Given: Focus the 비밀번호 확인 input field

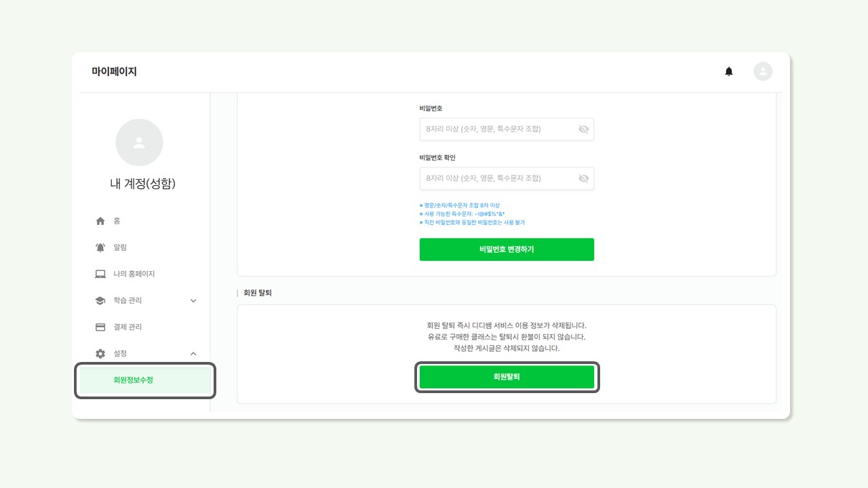Looking at the screenshot, I should [x=498, y=178].
